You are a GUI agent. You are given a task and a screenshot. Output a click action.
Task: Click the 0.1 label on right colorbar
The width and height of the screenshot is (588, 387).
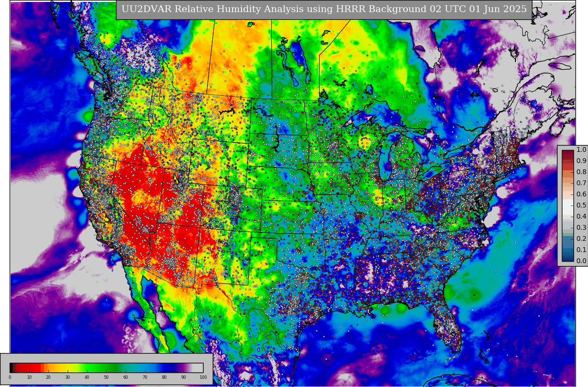click(x=582, y=250)
